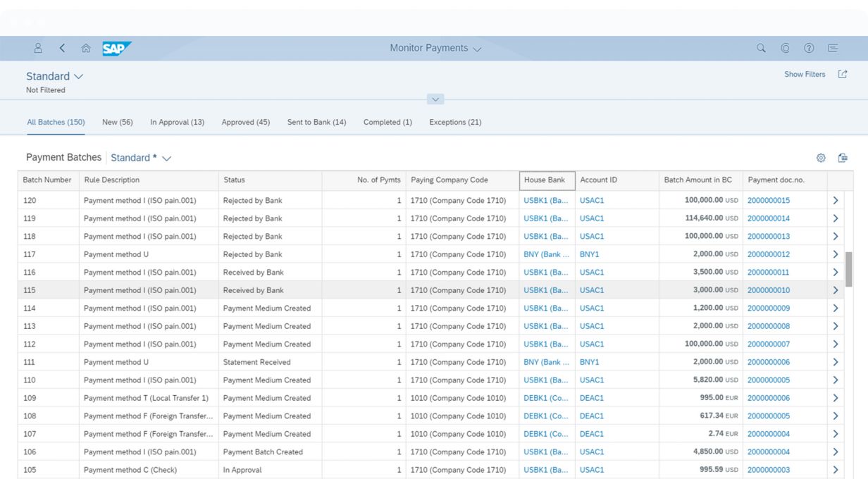This screenshot has width=868, height=479.
Task: Open table settings gear icon
Action: click(x=821, y=158)
